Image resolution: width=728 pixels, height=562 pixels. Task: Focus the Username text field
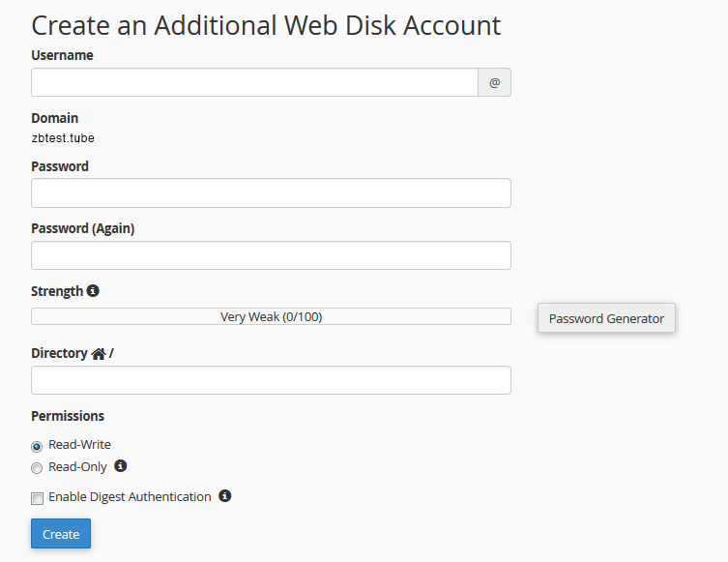pos(254,83)
